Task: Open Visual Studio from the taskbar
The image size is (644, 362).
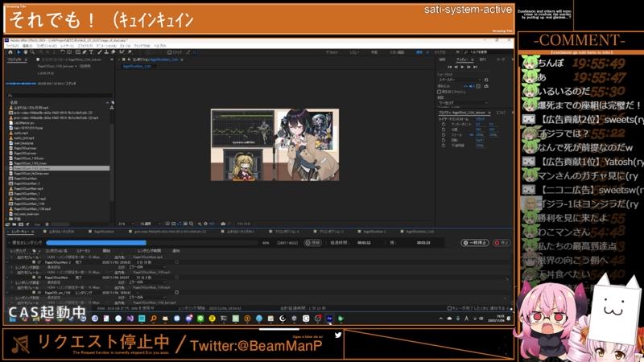Action: [130, 319]
